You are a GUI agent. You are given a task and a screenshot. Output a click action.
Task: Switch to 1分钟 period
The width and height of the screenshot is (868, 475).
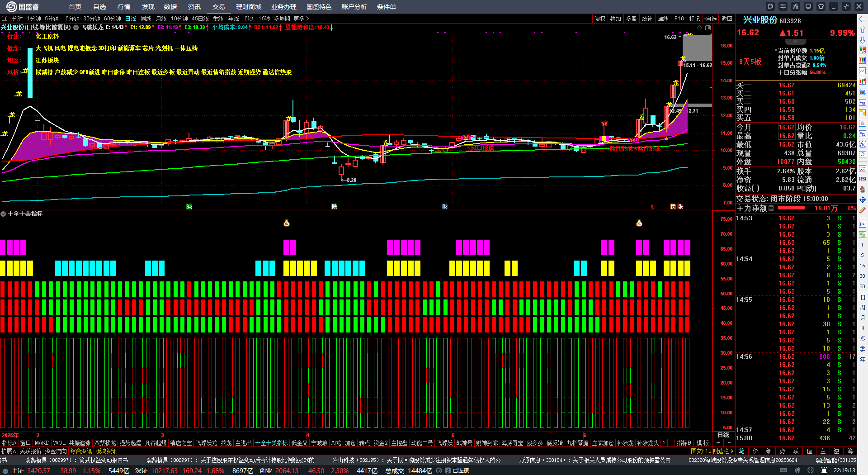pyautogui.click(x=34, y=19)
